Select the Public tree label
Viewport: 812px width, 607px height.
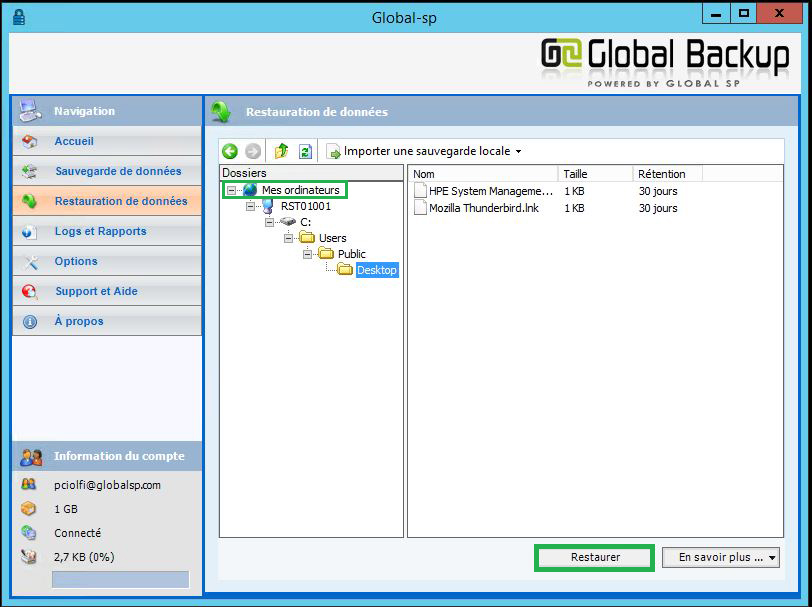(352, 254)
